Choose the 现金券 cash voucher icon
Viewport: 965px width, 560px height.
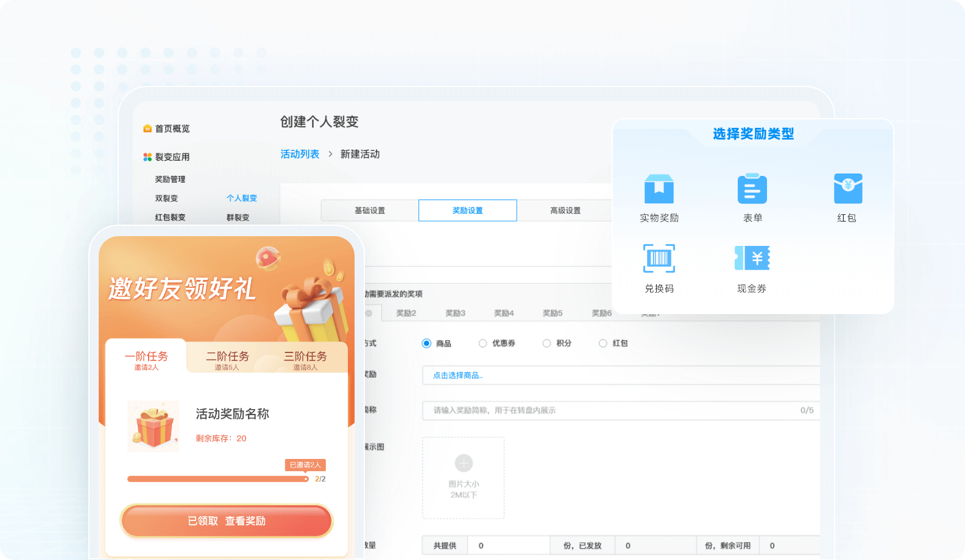[x=752, y=259]
